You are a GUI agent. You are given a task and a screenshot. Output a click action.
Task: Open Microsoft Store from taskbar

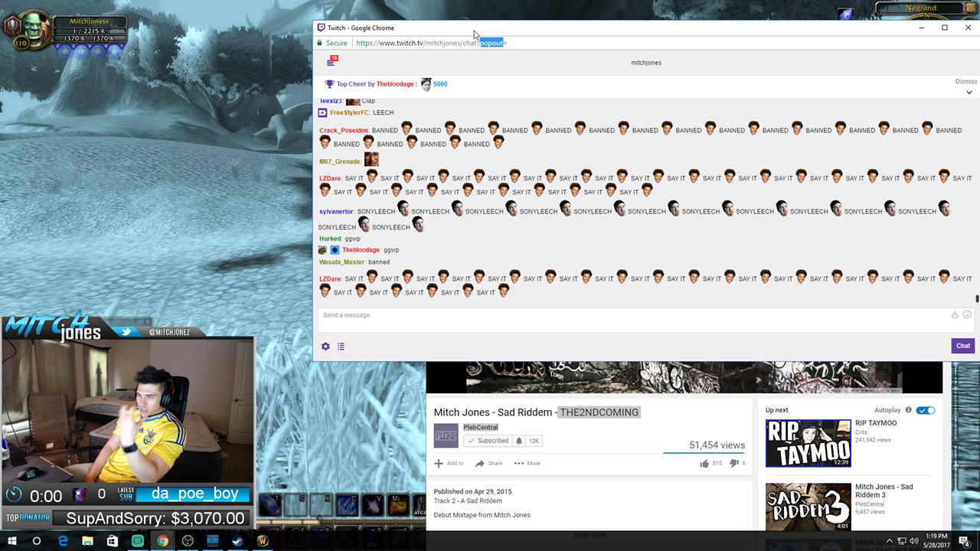pyautogui.click(x=113, y=540)
